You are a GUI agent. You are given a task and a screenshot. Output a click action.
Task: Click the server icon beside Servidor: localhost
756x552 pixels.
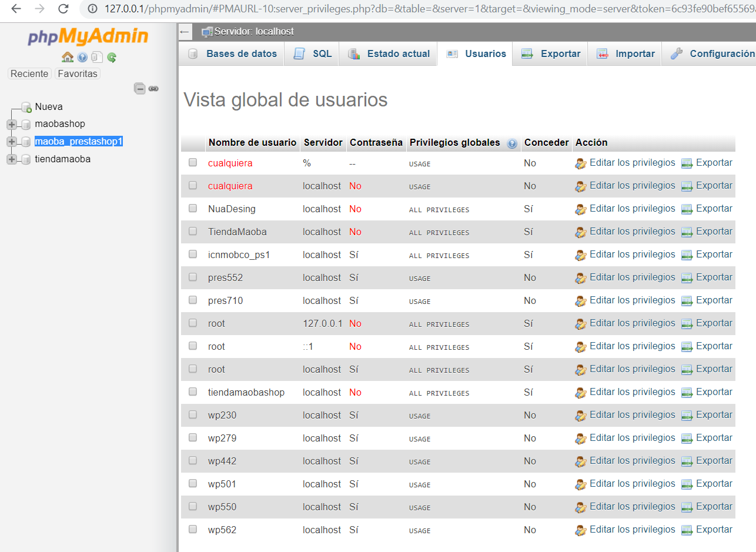[207, 32]
